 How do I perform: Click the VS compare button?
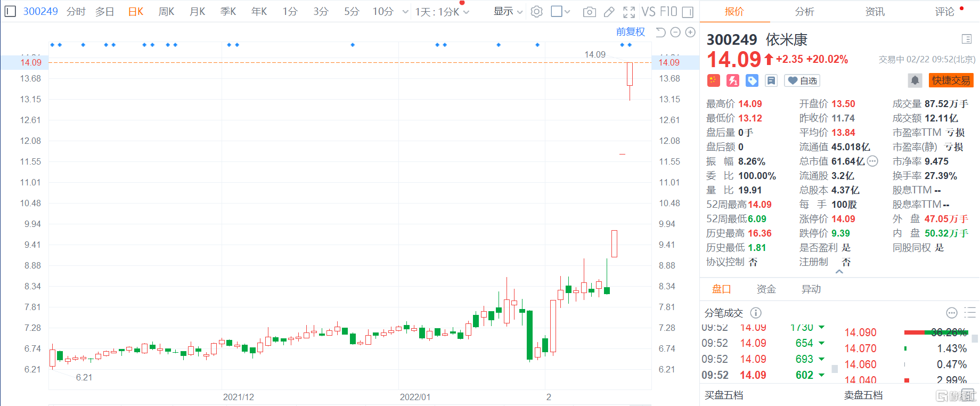pyautogui.click(x=648, y=12)
